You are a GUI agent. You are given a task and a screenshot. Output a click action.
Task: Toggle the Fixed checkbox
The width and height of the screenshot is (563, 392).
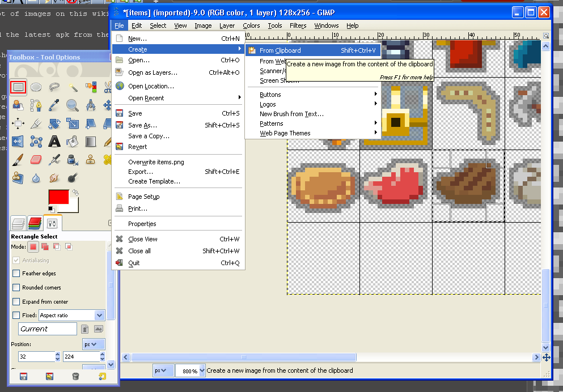(16, 316)
